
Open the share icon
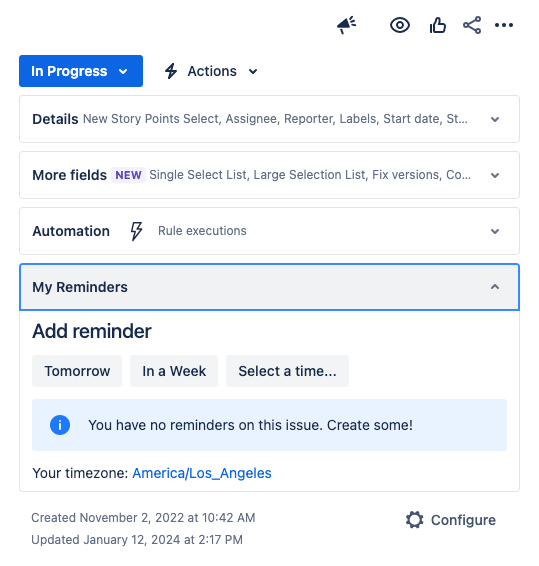pos(472,25)
